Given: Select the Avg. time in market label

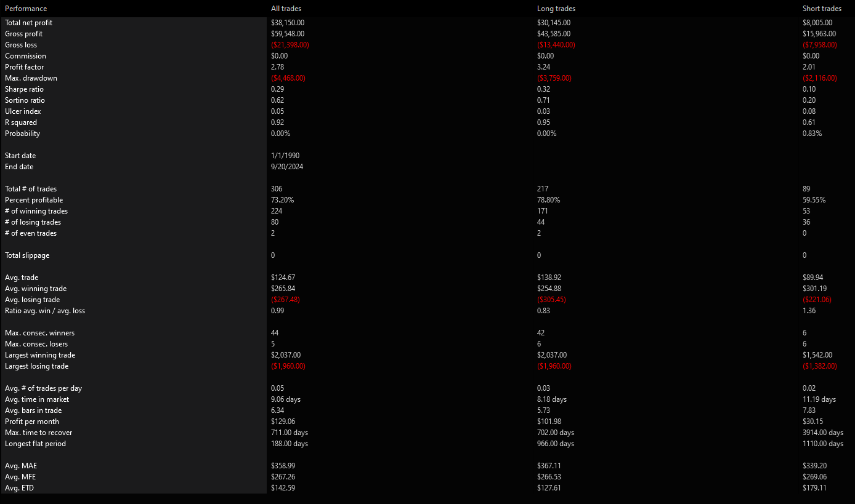Looking at the screenshot, I should click(x=37, y=399).
